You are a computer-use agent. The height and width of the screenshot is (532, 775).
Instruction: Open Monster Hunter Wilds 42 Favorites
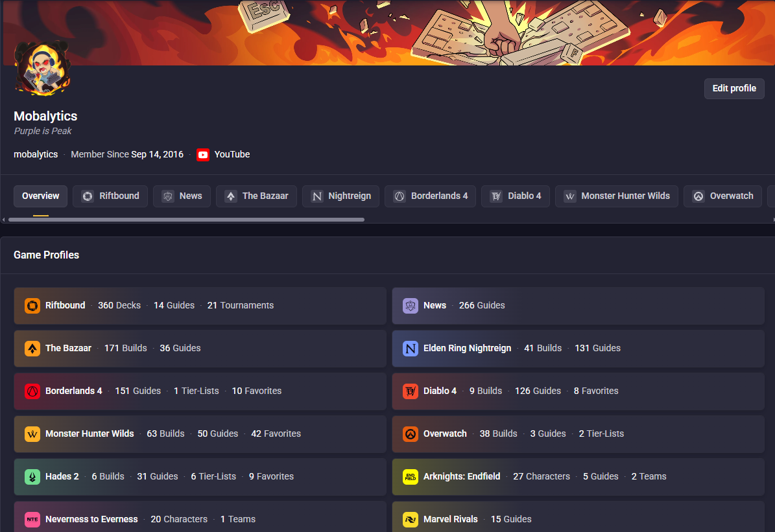coord(276,434)
